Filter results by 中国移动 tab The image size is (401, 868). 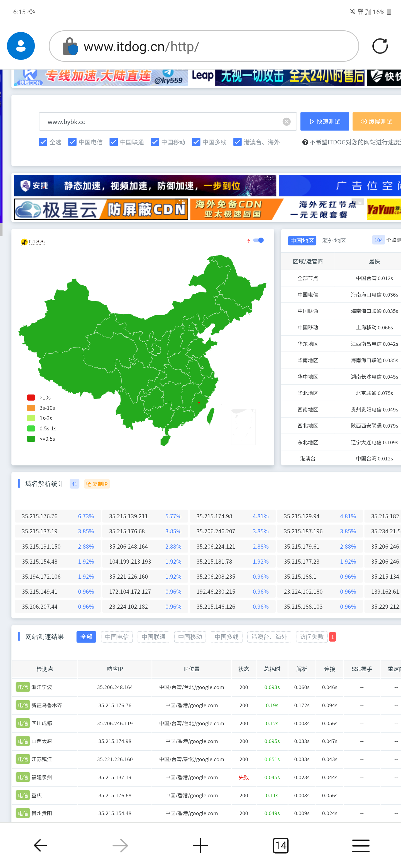(190, 637)
